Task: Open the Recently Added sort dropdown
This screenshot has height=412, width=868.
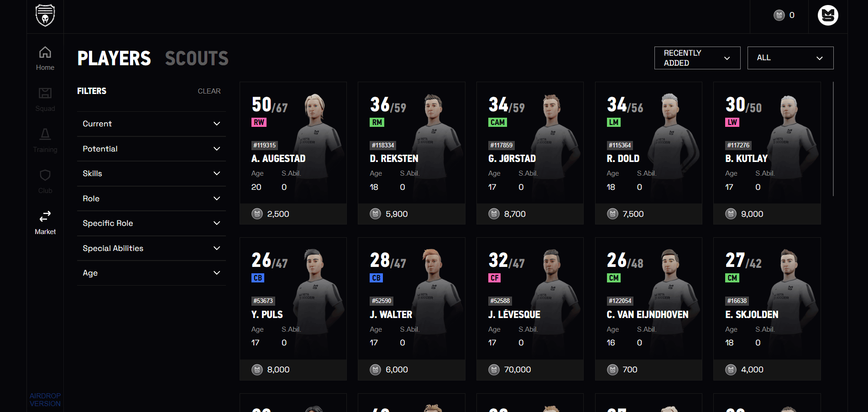Action: click(697, 58)
